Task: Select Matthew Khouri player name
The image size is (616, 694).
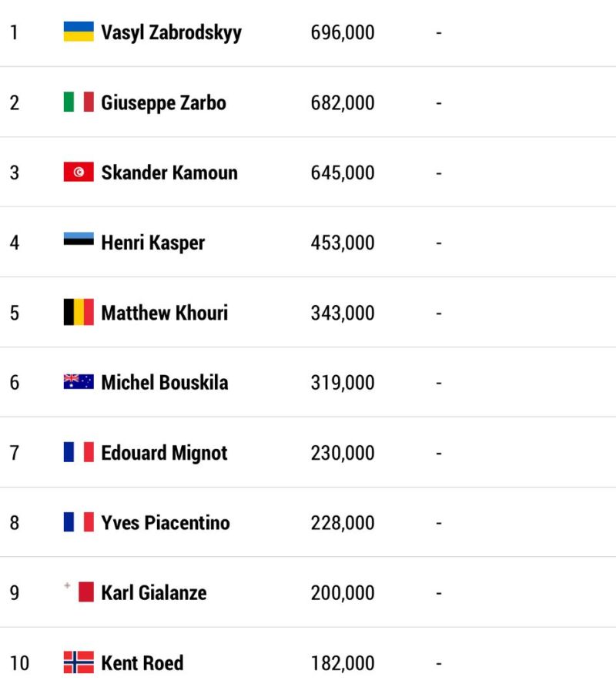Action: [x=165, y=313]
